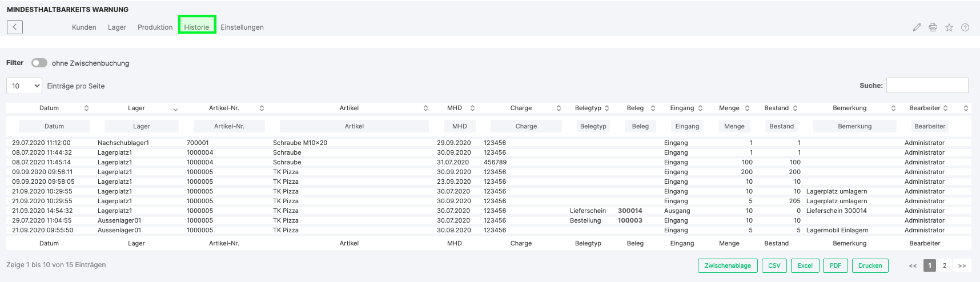This screenshot has width=980, height=282.
Task: Expand the Lager column sort chevron
Action: [175, 108]
